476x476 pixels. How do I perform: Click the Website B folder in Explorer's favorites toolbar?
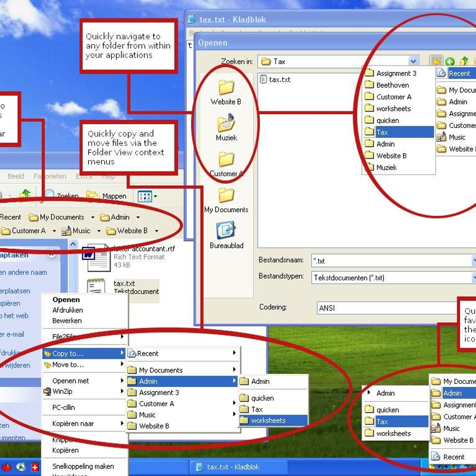point(127,230)
